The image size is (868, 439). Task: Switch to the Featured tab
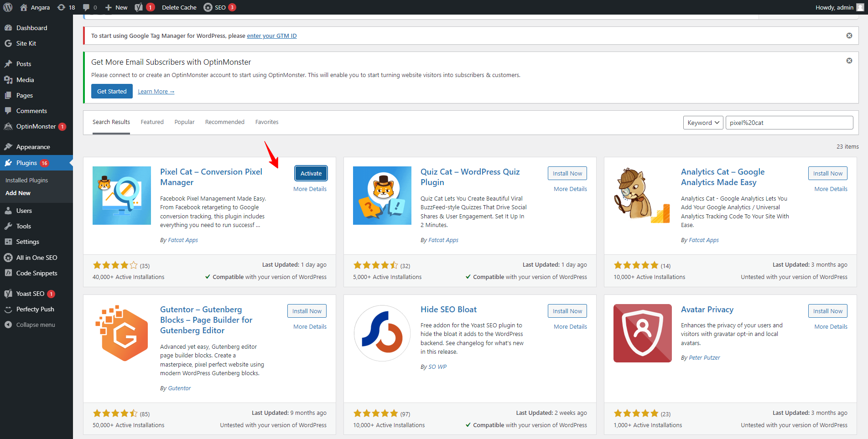point(152,122)
